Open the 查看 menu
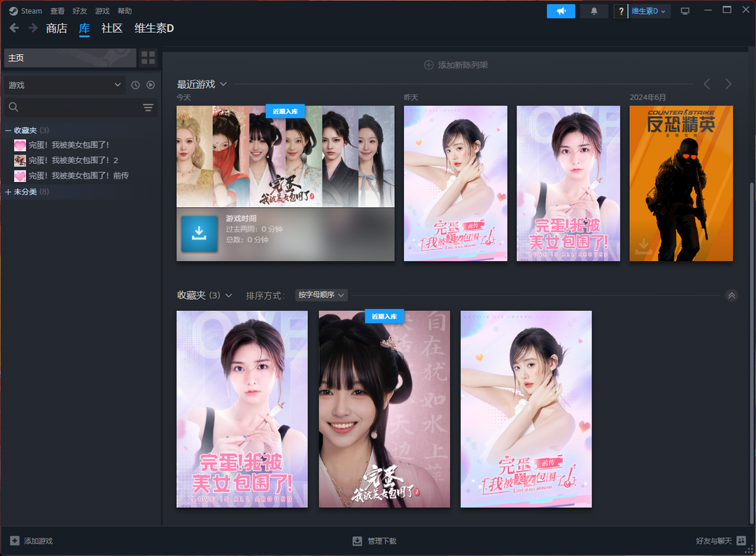Screen dimensions: 756x556 [57, 11]
